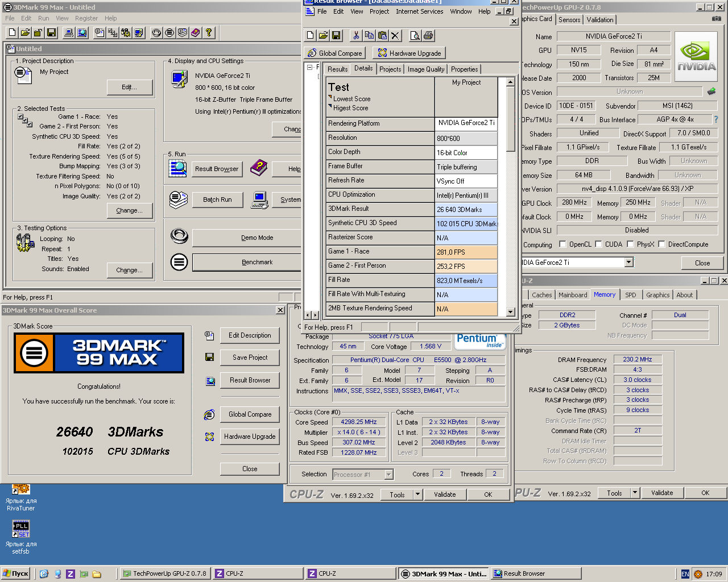
Task: Click Save floppy icon in 3DMark toolbar
Action: tap(51, 32)
